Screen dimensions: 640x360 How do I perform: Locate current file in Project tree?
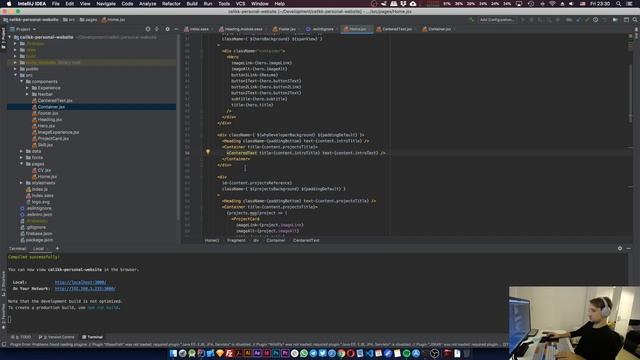click(148, 29)
